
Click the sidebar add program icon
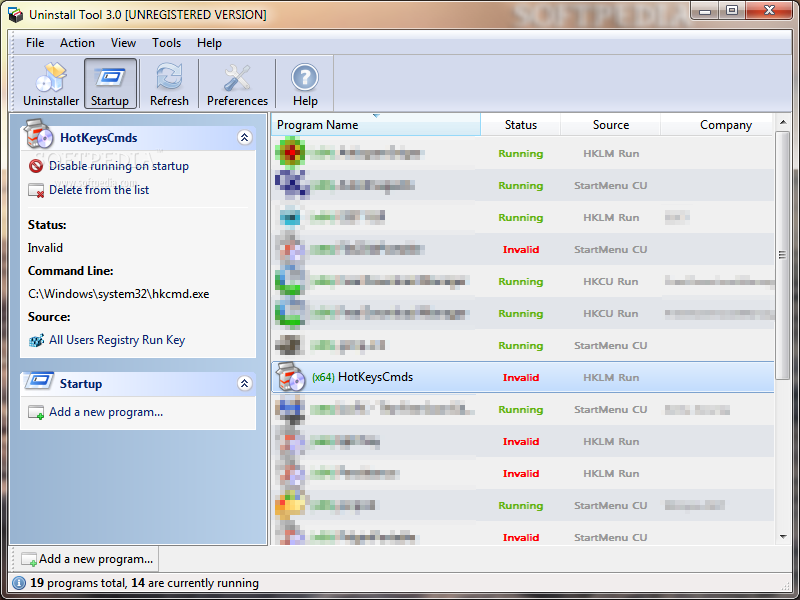pyautogui.click(x=36, y=412)
